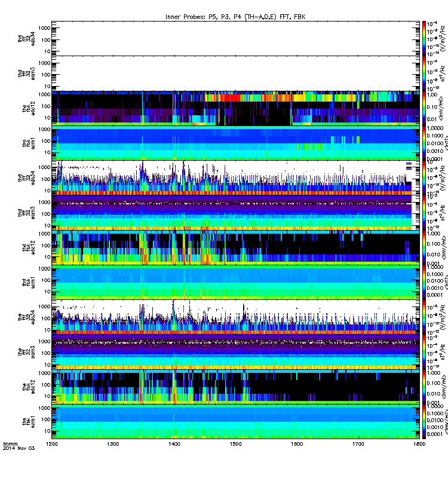The height and width of the screenshot is (478, 448).
Task: Select the 1600 time axis label
Action: [x=297, y=444]
